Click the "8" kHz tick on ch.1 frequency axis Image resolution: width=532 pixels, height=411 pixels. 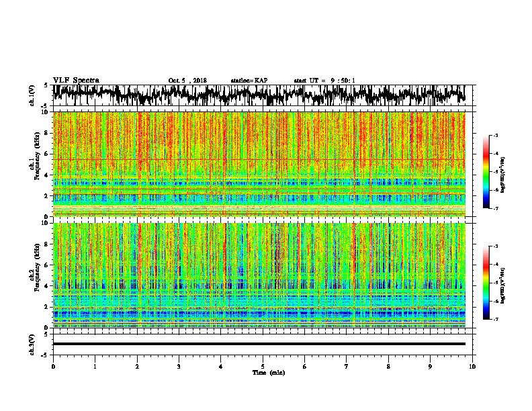tap(46, 133)
